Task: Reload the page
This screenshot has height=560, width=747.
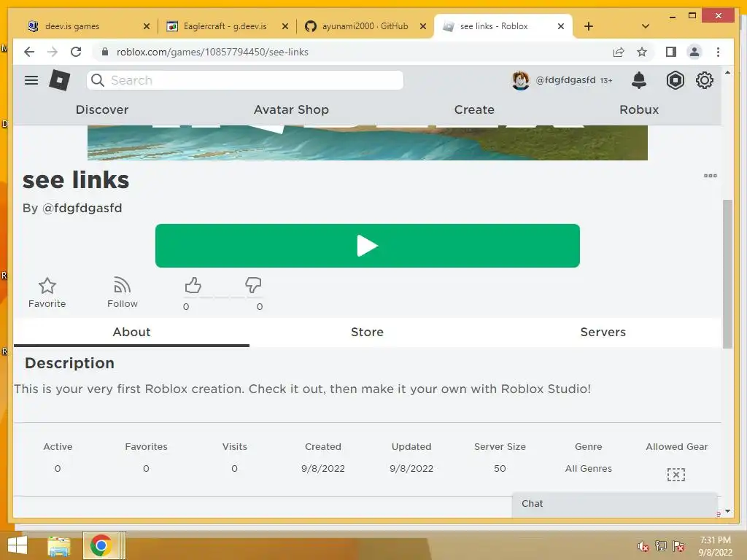Action: [76, 52]
